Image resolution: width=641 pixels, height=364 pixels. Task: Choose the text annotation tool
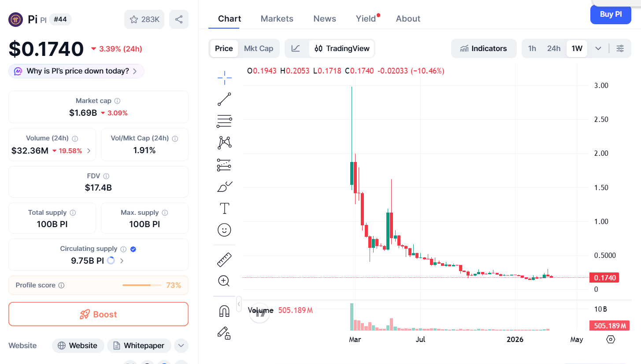pos(224,208)
